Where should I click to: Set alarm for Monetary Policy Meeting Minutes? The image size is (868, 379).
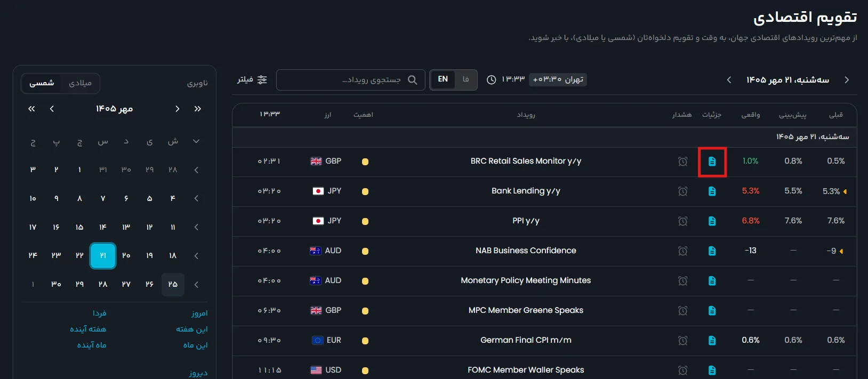pyautogui.click(x=682, y=281)
